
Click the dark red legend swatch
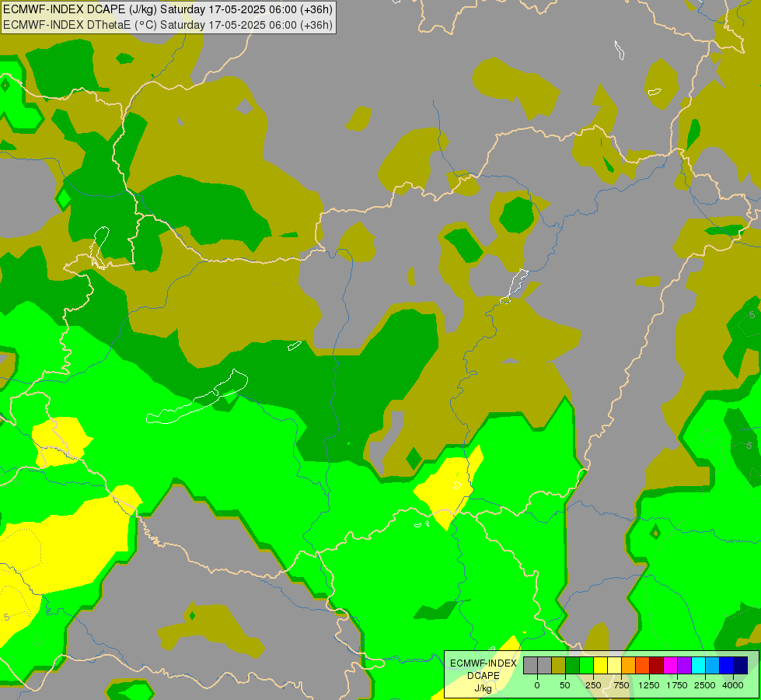[x=657, y=665]
